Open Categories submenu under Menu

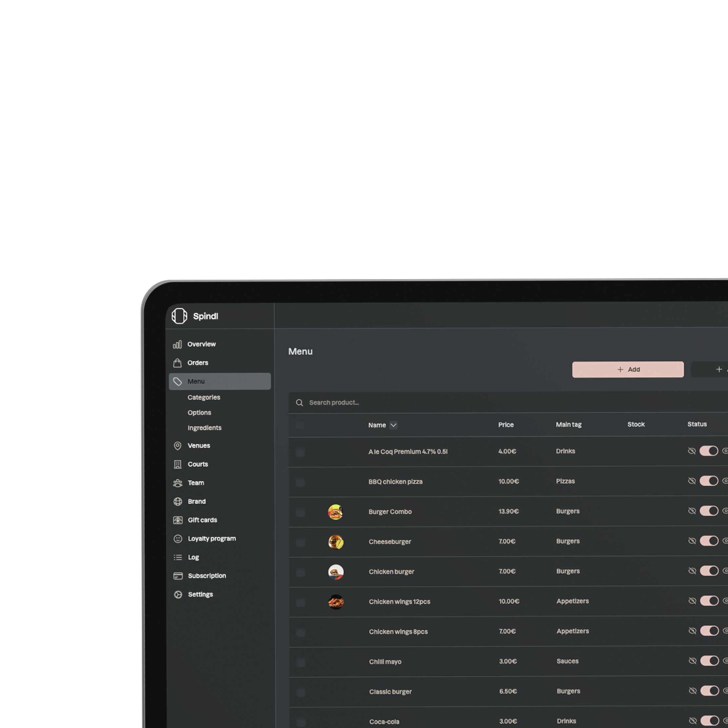(x=203, y=397)
